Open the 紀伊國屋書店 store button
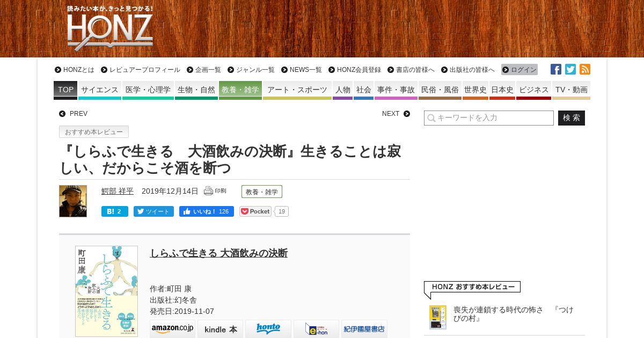644x338 pixels. click(364, 329)
